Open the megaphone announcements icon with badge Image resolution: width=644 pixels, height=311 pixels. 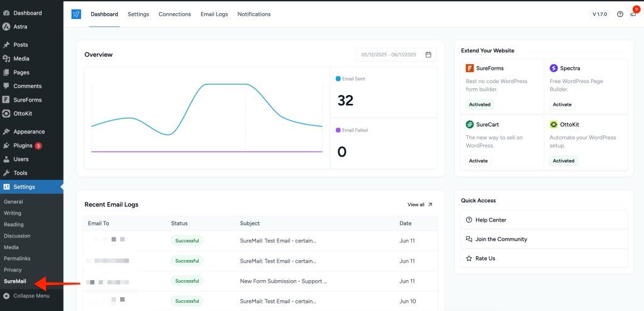(x=633, y=14)
